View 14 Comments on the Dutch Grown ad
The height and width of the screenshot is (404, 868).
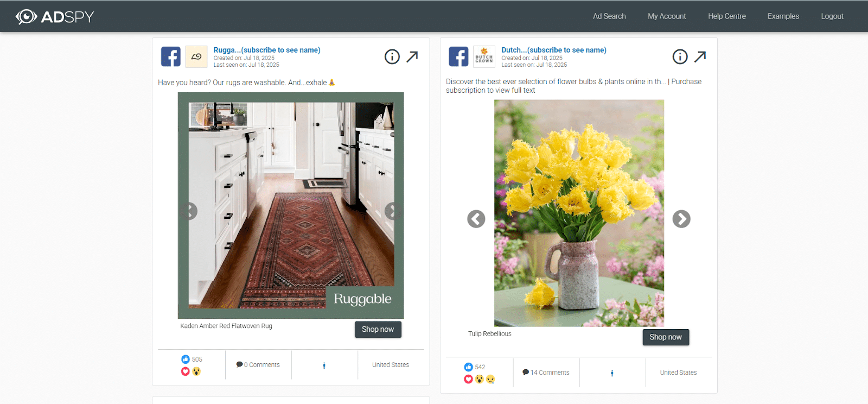point(546,373)
